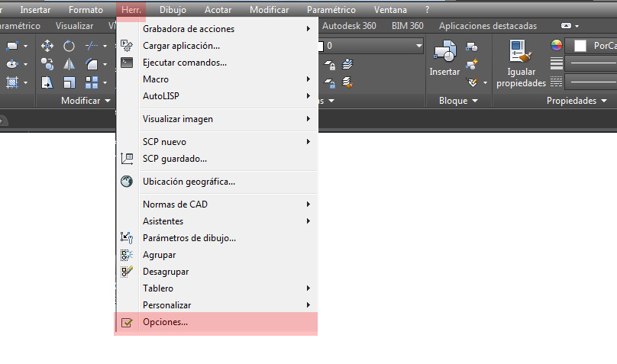Click the Rotate tool icon

(x=69, y=46)
